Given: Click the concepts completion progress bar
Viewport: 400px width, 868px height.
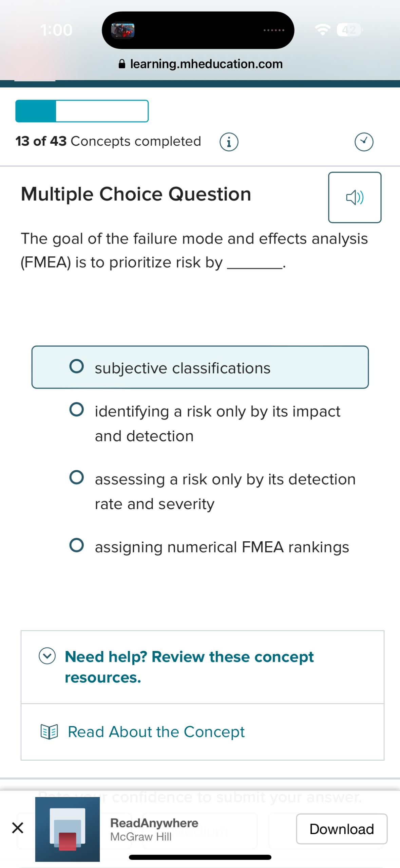Looking at the screenshot, I should 81,111.
